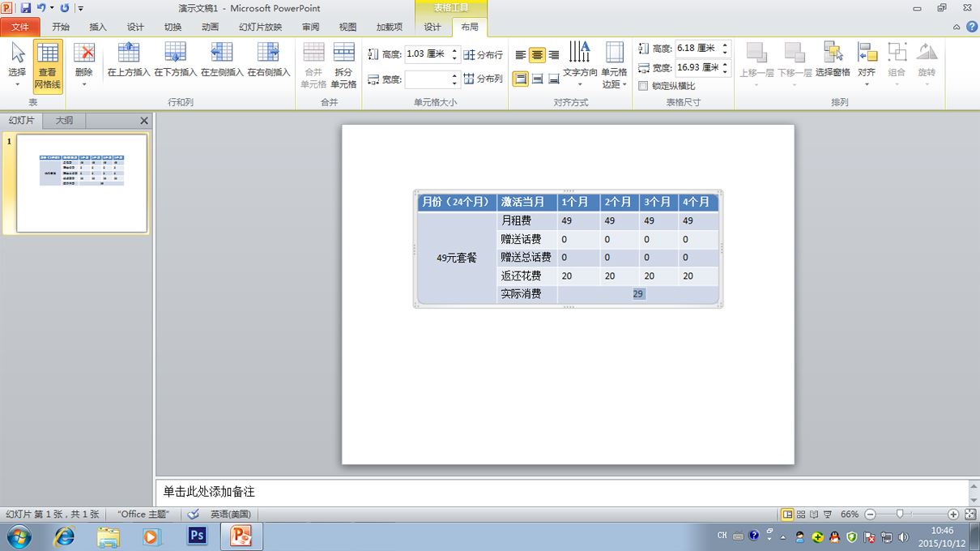Increase table width with the stepper
Viewport: 980px width, 551px height.
(x=725, y=65)
